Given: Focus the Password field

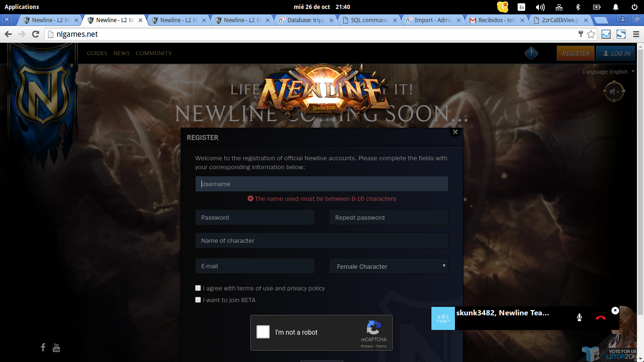Looking at the screenshot, I should 255,217.
